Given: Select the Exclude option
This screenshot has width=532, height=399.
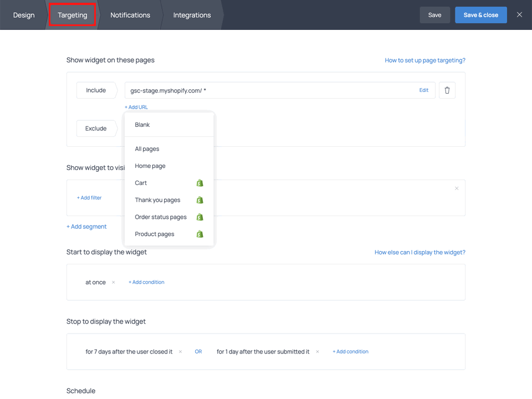Looking at the screenshot, I should point(96,128).
